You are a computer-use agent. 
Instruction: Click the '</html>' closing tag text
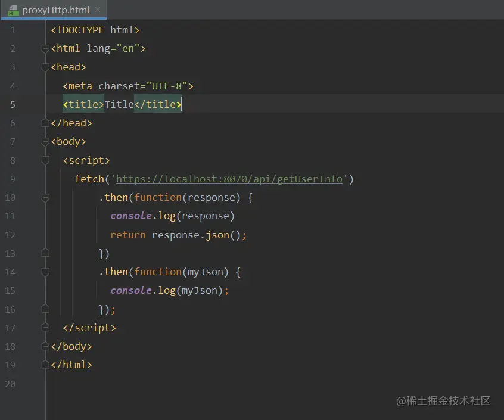[71, 365]
